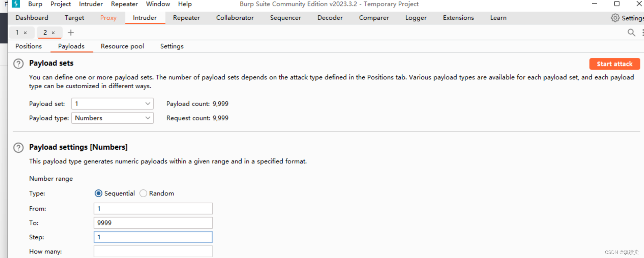
Task: Select Intruder attack tab 2
Action: (x=45, y=33)
